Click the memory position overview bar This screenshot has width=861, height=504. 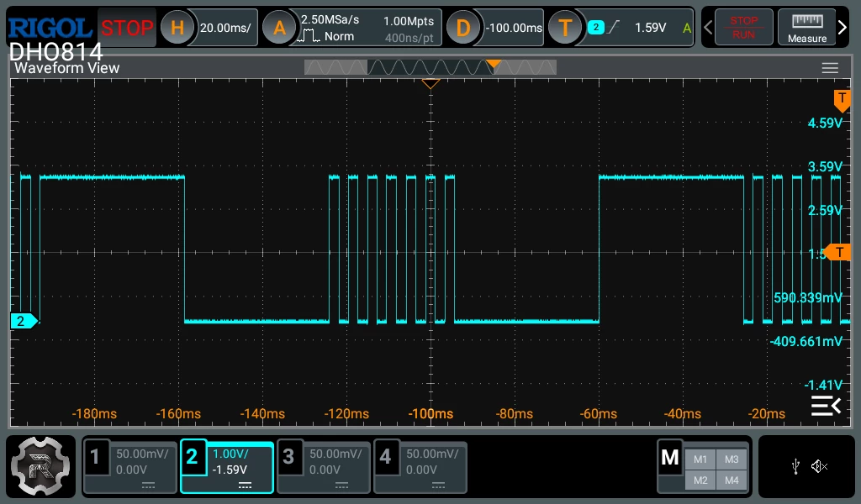click(430, 67)
